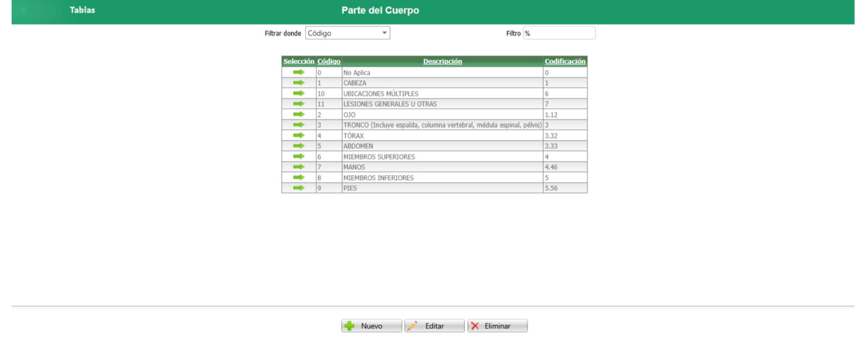Click the green arrow for No Aplica

[x=299, y=72]
